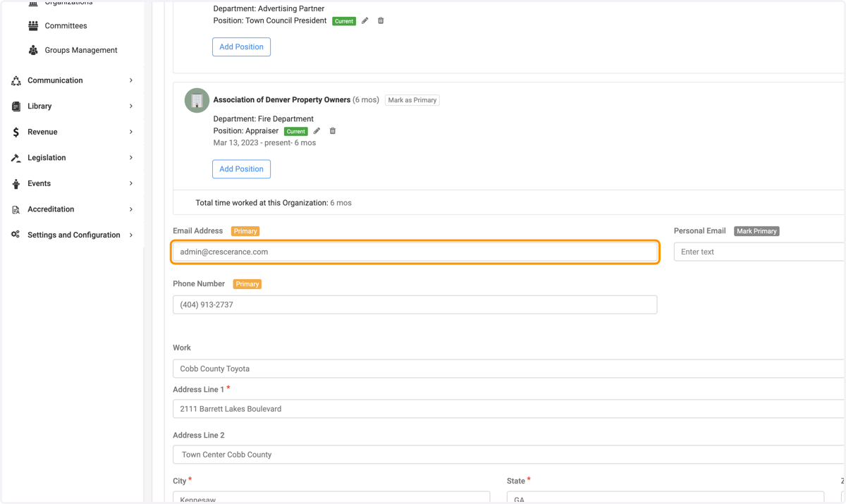Delete the Appraiser position
Viewport: 846px width, 504px height.
[x=333, y=131]
